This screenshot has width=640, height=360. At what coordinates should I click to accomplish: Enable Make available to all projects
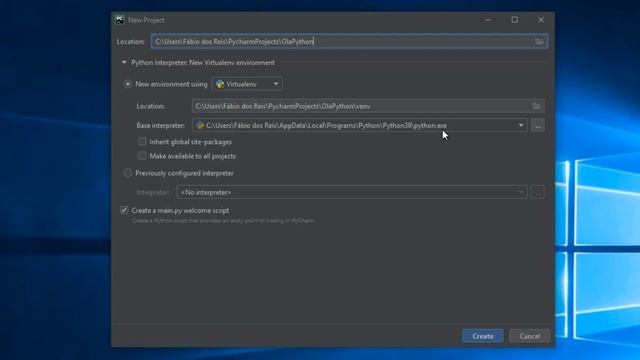pos(142,156)
